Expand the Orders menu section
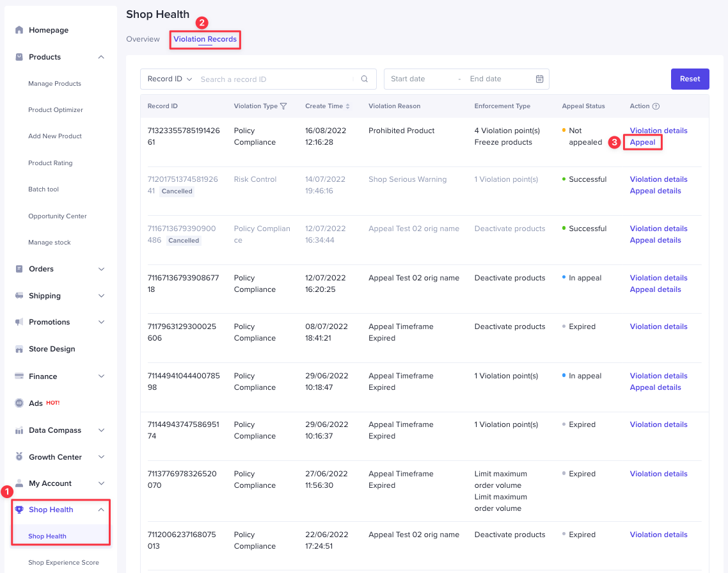Screen dimensions: 728x573 click(x=101, y=269)
